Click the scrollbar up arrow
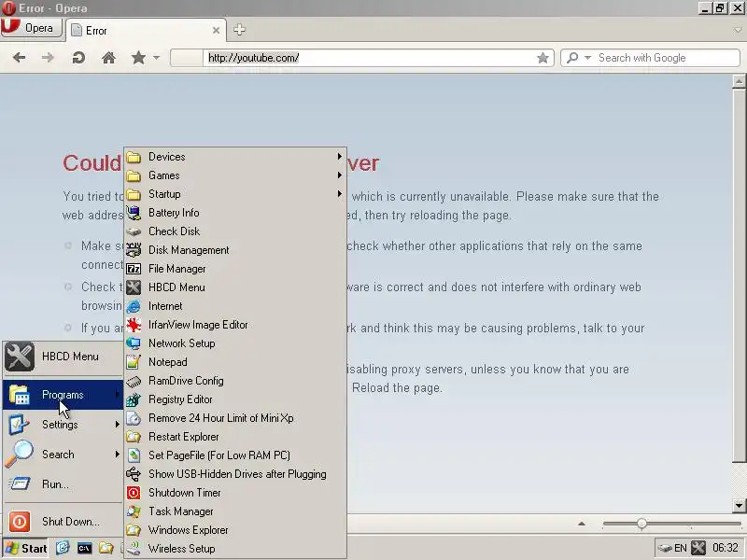Image resolution: width=747 pixels, height=560 pixels. pos(739,81)
